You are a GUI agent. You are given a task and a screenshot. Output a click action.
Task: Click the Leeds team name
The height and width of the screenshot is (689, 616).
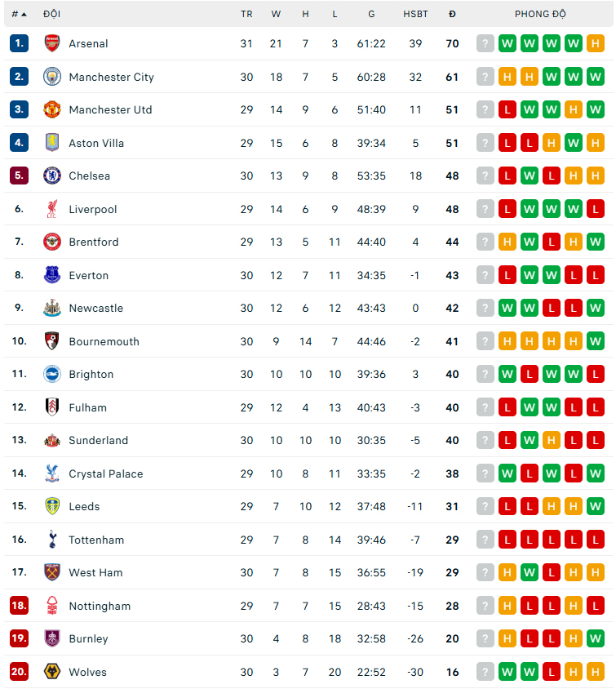click(84, 506)
